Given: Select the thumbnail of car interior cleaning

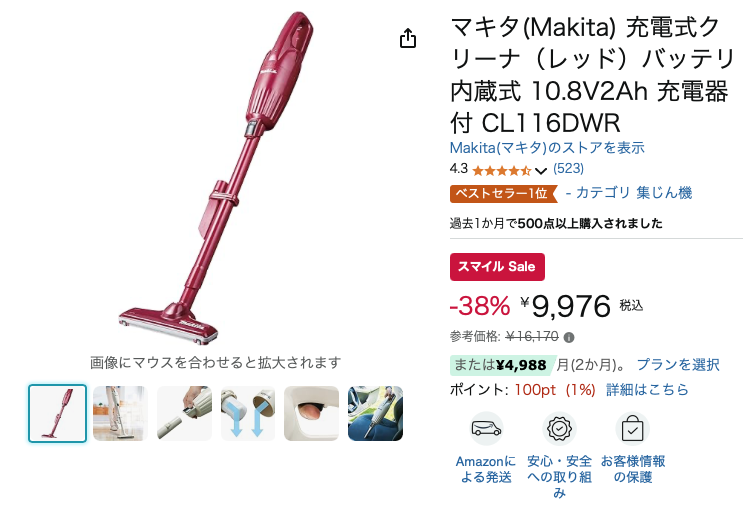Looking at the screenshot, I should coord(376,413).
